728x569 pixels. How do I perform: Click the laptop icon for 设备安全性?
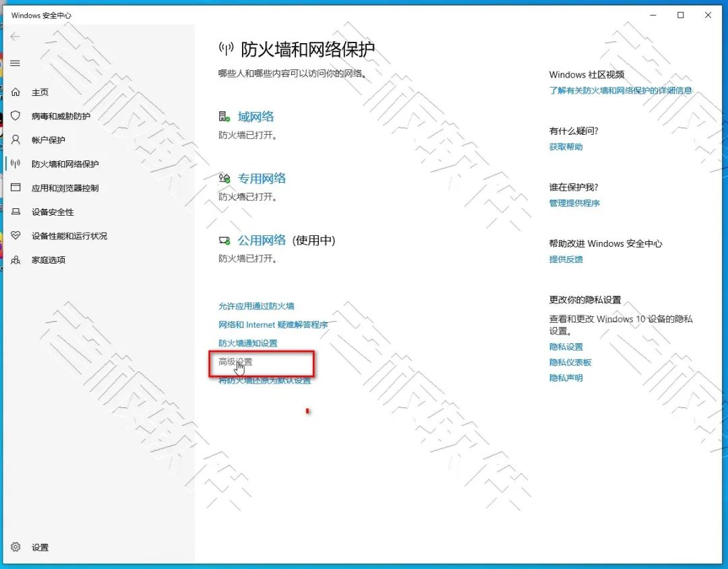point(16,212)
